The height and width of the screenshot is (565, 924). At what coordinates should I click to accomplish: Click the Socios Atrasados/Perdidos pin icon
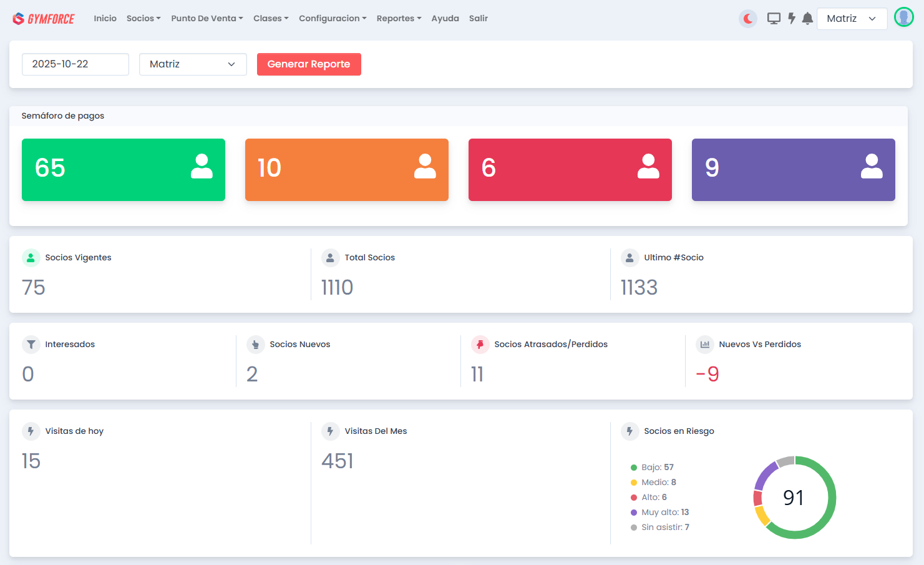pos(480,344)
